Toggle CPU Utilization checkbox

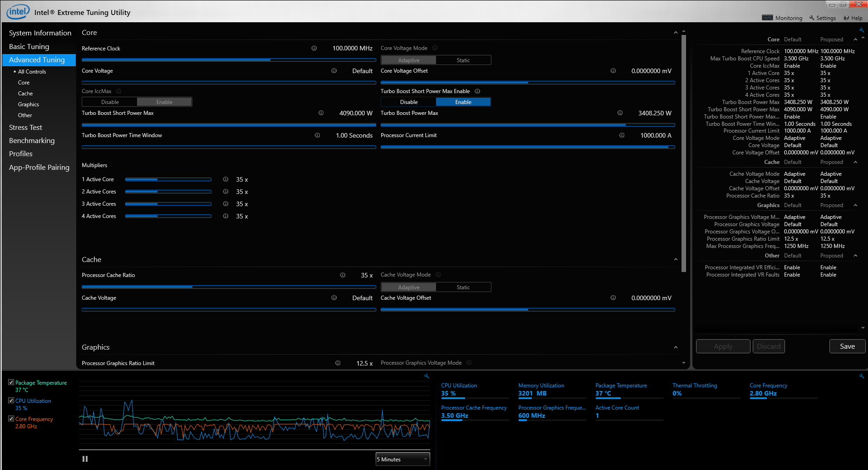pyautogui.click(x=11, y=401)
